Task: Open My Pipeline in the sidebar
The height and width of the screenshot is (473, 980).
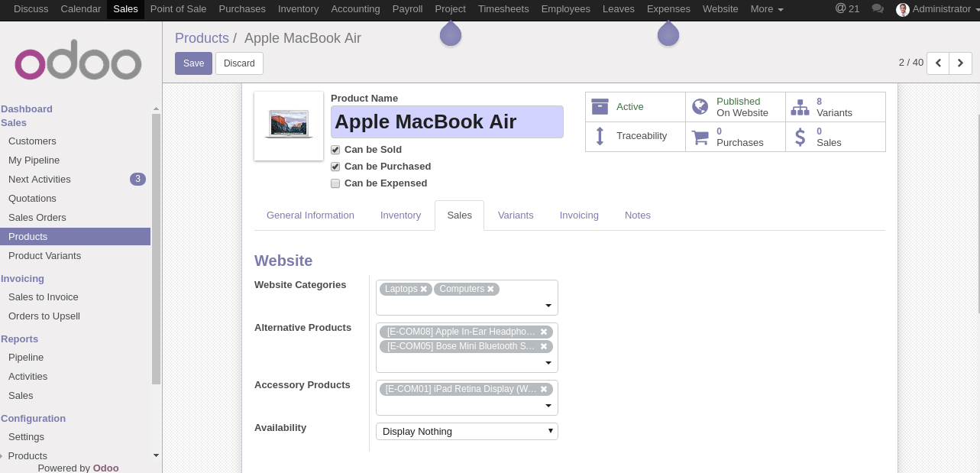Action: pos(34,160)
